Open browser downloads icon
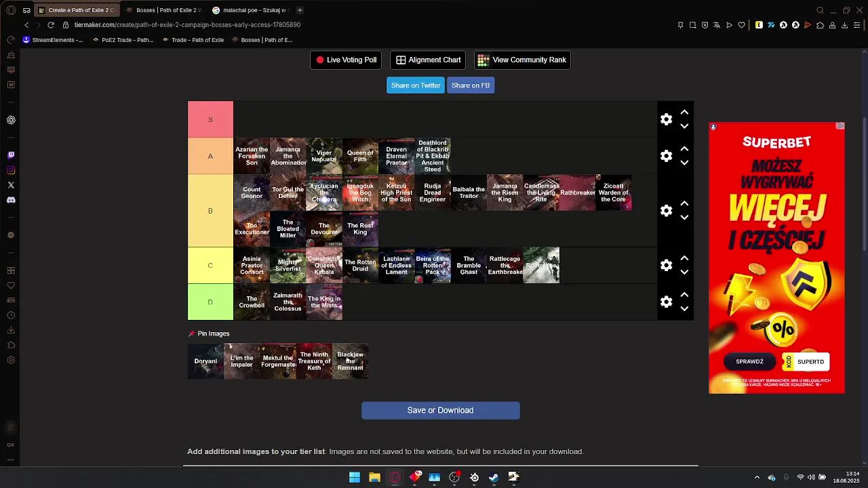This screenshot has height=488, width=868. click(844, 25)
